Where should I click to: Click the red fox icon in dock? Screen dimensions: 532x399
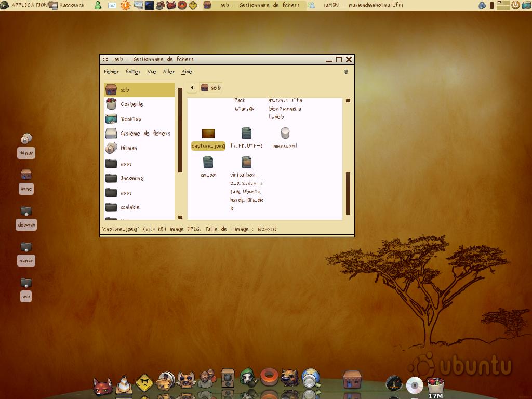(x=102, y=386)
